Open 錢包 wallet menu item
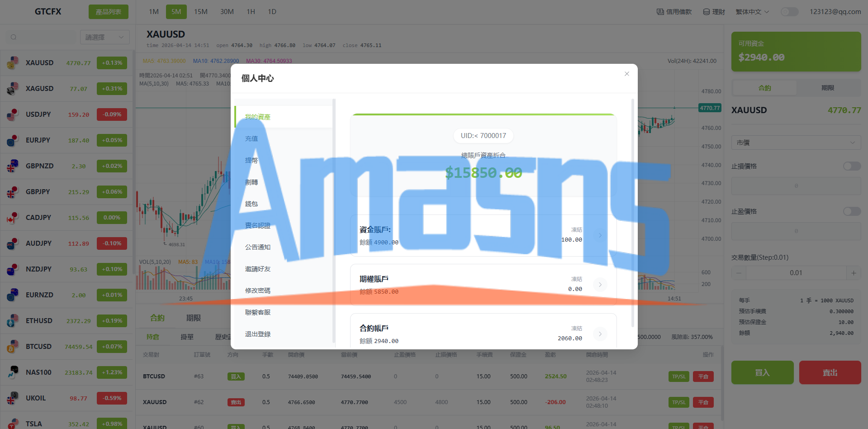Viewport: 868px width, 429px height. (284, 204)
